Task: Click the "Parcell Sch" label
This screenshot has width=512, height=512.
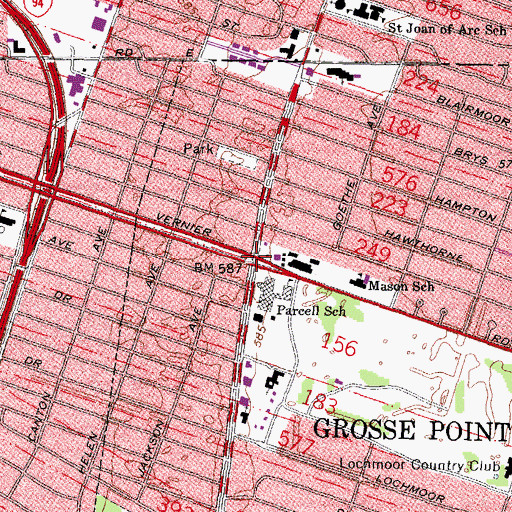Action: click(312, 311)
